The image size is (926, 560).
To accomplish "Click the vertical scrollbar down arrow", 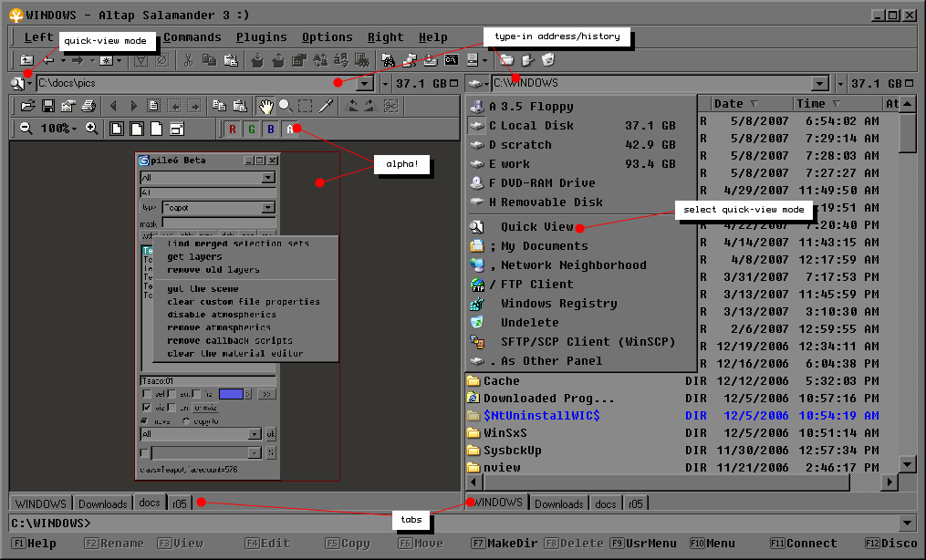I will 908,464.
